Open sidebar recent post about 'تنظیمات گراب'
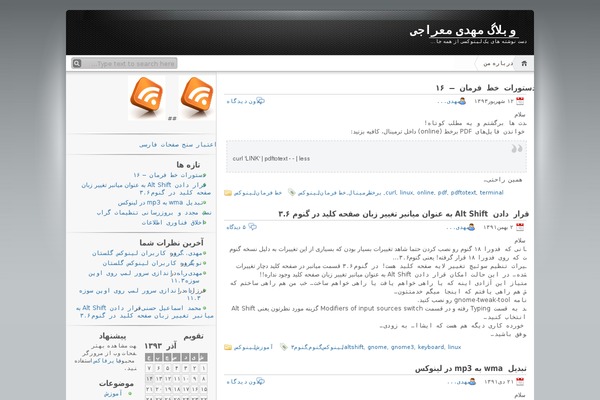 click(x=154, y=212)
